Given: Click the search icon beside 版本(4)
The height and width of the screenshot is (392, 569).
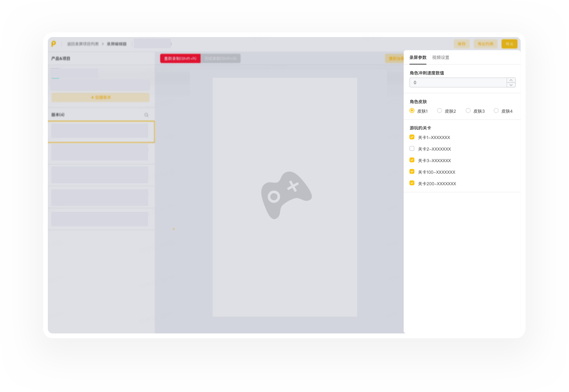Looking at the screenshot, I should coord(146,115).
